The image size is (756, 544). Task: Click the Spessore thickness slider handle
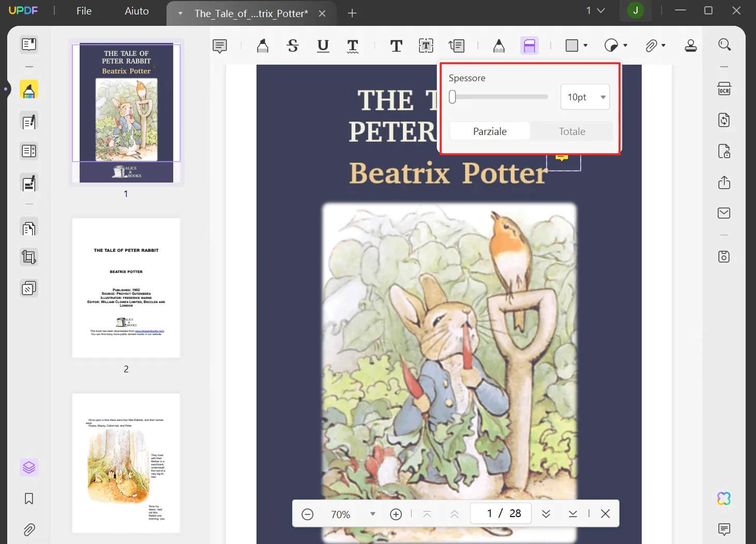pyautogui.click(x=452, y=97)
